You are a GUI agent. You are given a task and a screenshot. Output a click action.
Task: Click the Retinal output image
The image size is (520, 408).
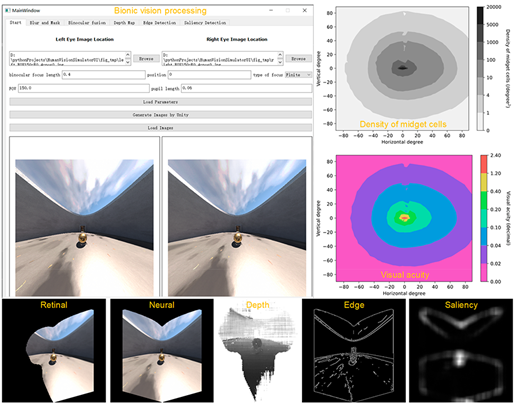click(x=54, y=350)
